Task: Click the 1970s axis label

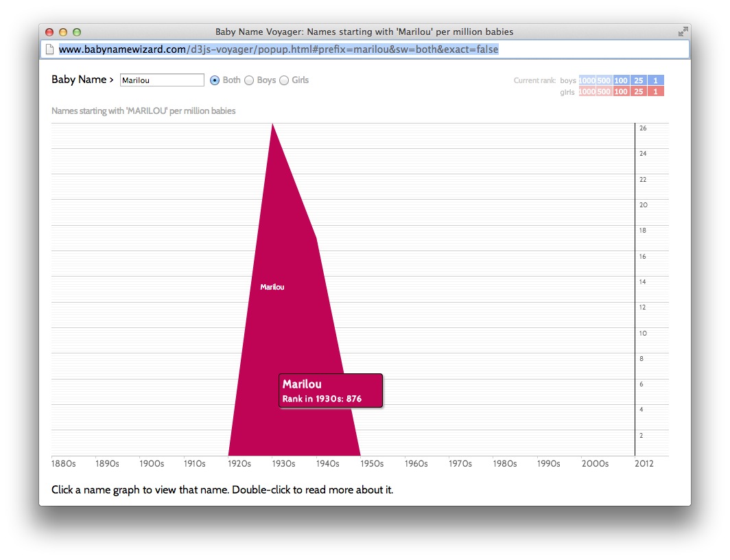Action: pyautogui.click(x=460, y=464)
